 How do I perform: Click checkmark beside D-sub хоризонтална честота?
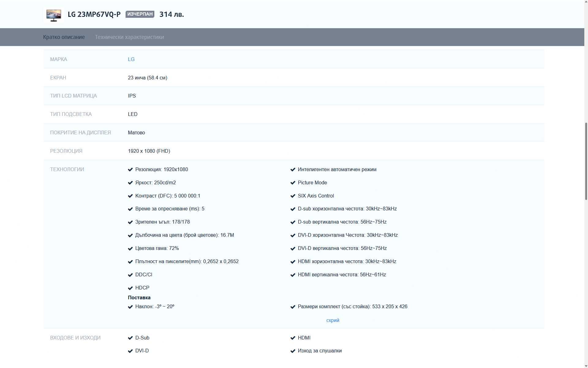click(293, 209)
